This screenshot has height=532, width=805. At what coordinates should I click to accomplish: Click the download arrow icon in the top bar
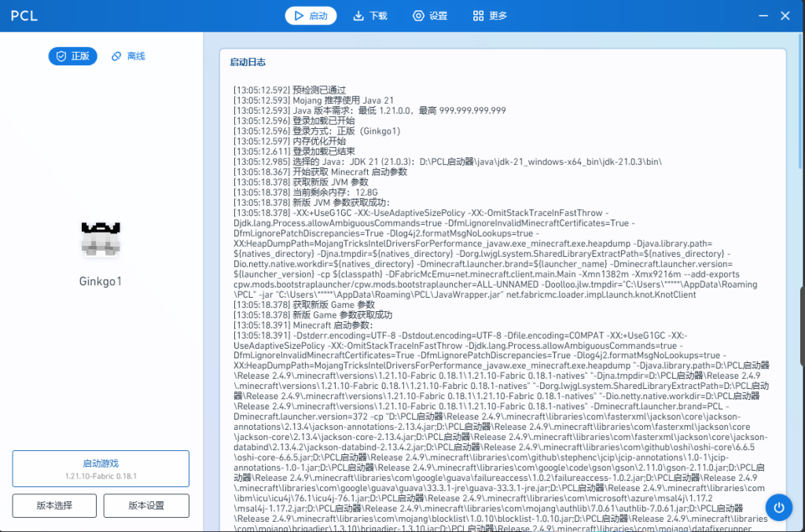tap(358, 16)
